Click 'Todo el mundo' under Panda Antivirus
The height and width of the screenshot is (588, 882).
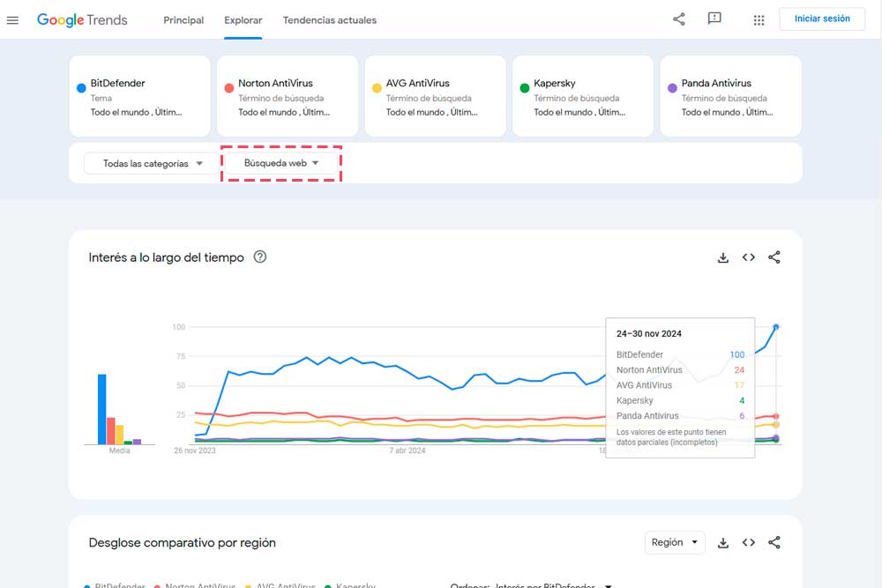point(711,113)
